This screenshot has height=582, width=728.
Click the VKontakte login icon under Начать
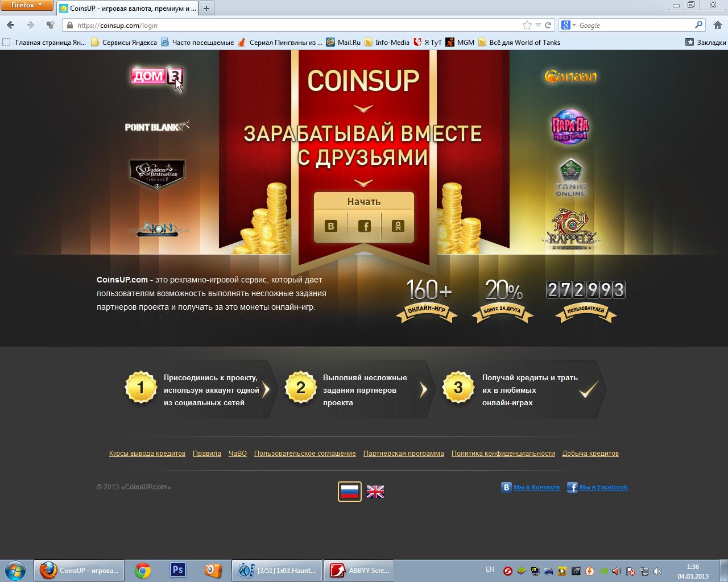(x=330, y=226)
